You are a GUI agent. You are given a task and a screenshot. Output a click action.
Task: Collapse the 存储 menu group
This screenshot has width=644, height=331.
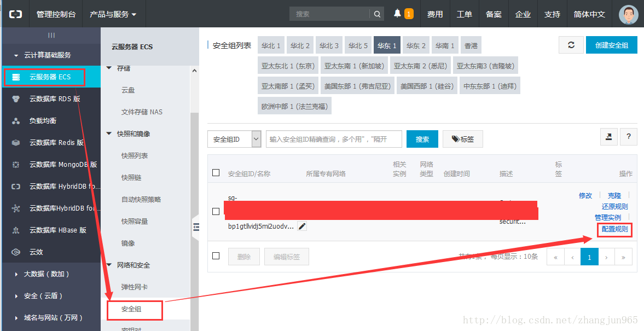[x=109, y=68]
